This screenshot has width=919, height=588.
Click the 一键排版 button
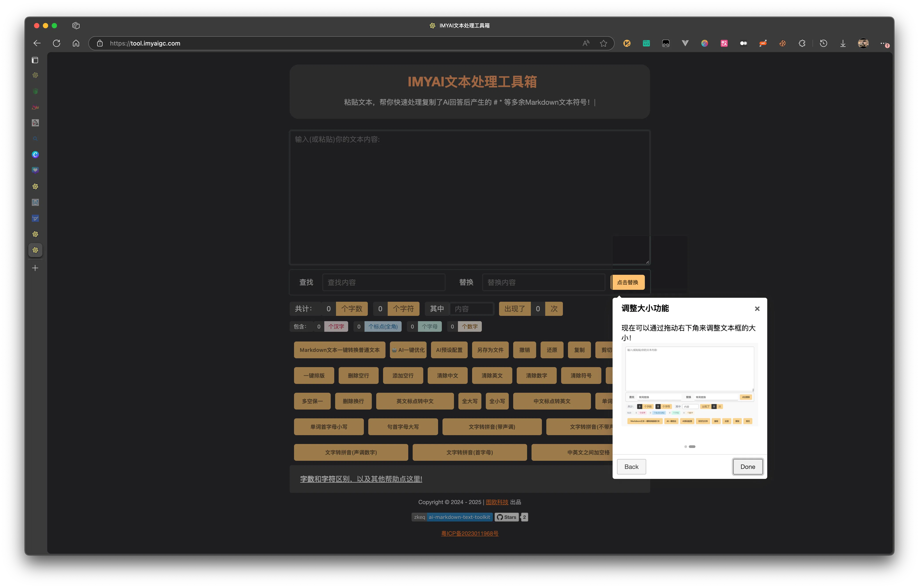point(314,375)
